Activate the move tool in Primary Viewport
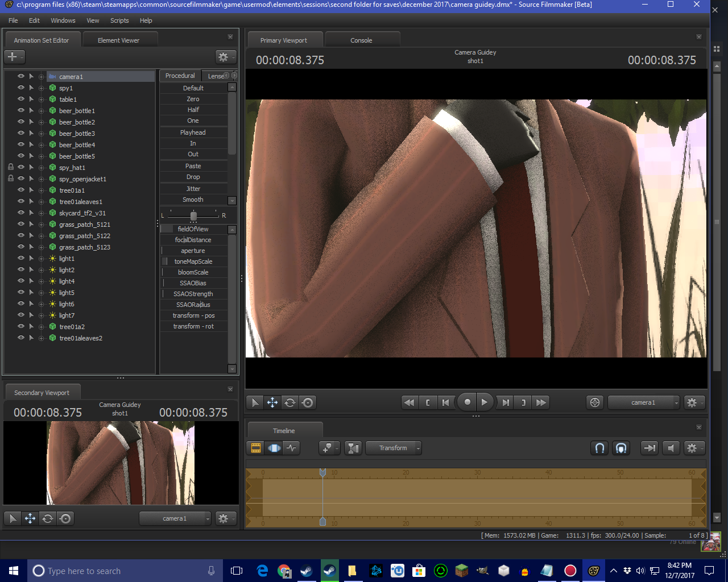728x582 pixels. [x=272, y=402]
